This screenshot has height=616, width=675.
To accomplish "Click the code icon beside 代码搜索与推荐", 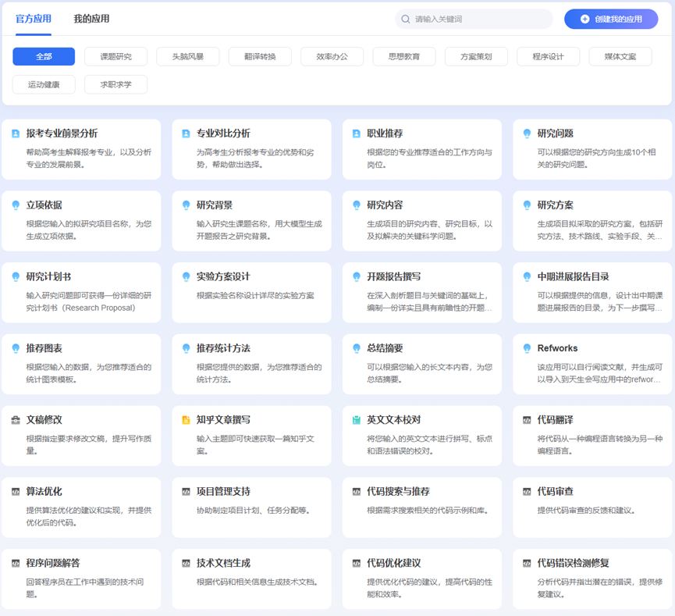I will click(x=357, y=492).
